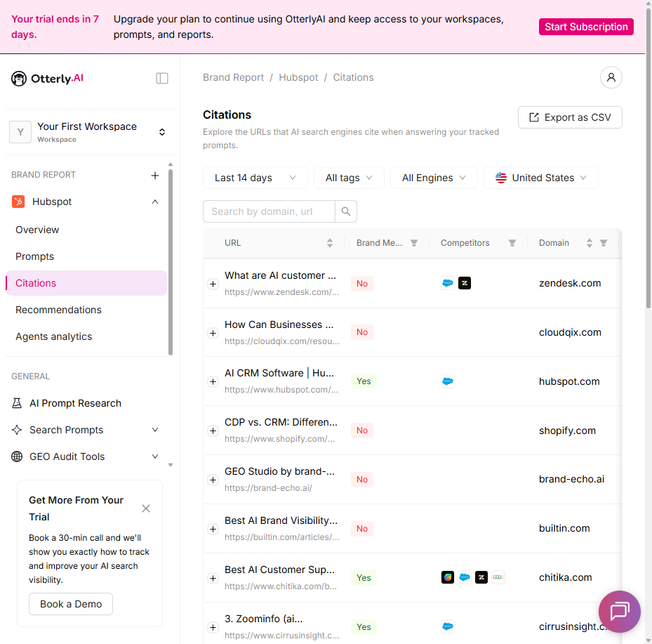Expand the shopify.com citation row
652x644 pixels.
pyautogui.click(x=213, y=431)
